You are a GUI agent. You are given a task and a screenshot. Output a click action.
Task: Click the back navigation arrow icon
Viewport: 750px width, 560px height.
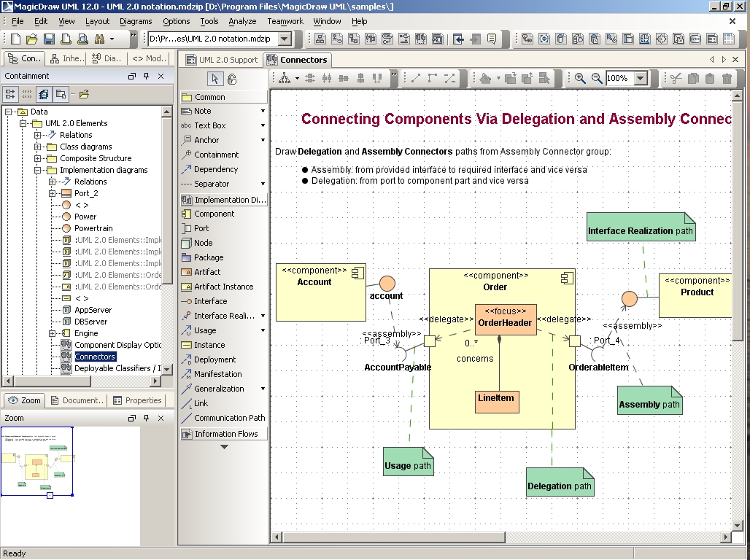coord(458,39)
